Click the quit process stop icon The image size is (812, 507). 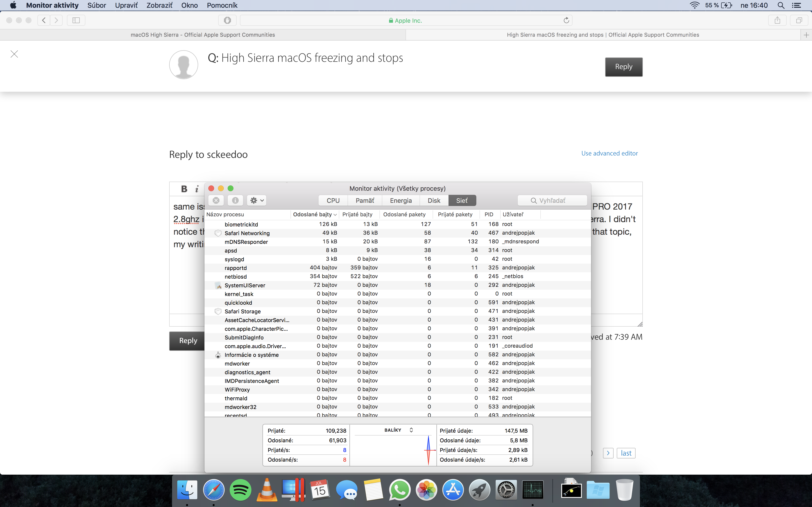pyautogui.click(x=216, y=201)
